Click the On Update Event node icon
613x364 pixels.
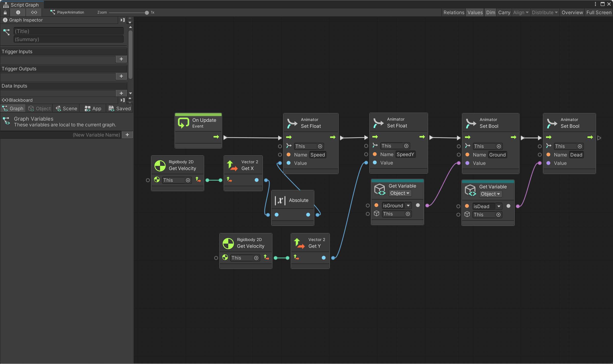coord(183,123)
